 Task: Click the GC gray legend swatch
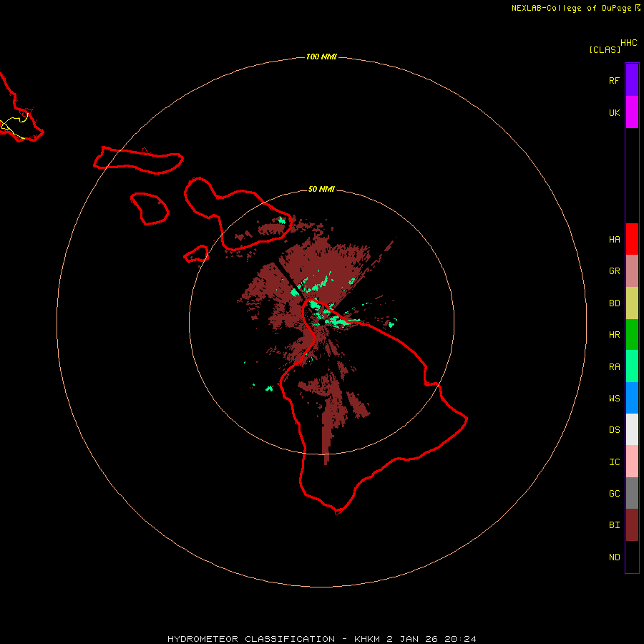point(632,493)
